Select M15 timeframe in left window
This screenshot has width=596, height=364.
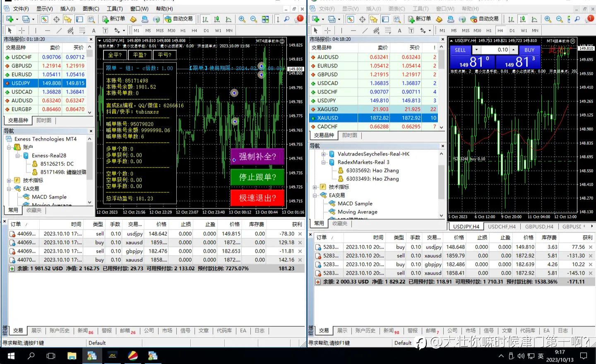click(160, 31)
